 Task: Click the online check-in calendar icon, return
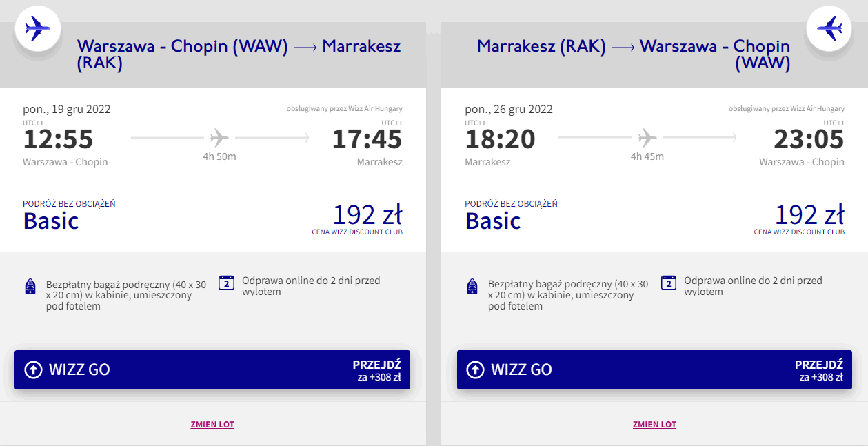click(669, 283)
